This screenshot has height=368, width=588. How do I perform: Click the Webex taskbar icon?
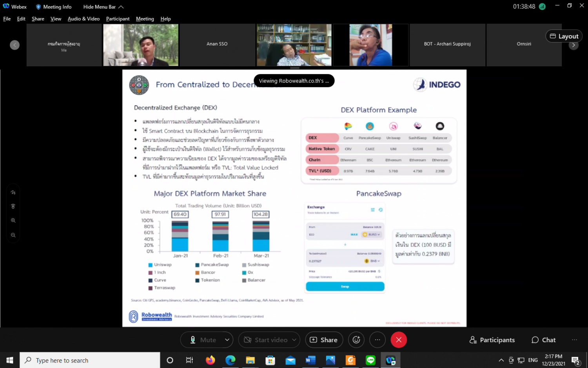[390, 360]
